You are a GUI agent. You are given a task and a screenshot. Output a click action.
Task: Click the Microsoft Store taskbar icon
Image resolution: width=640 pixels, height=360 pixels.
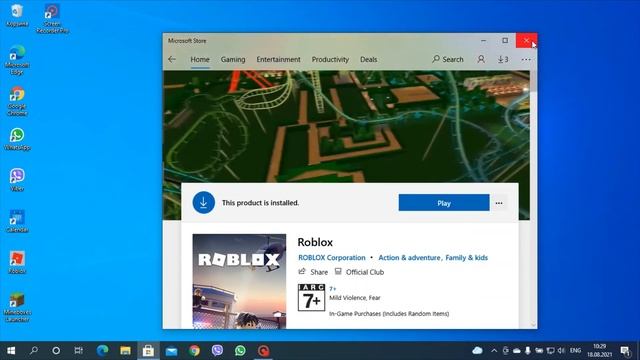148,351
